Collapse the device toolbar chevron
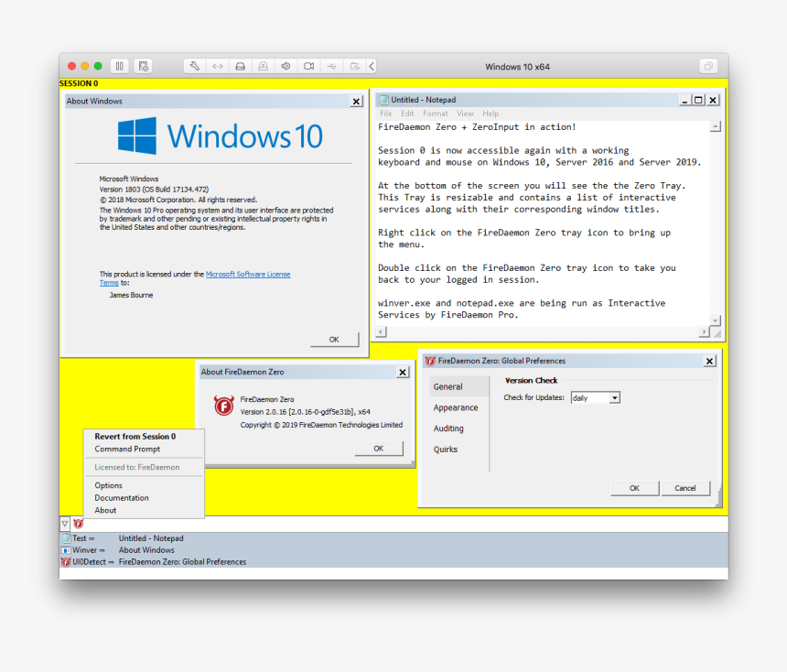Image resolution: width=787 pixels, height=672 pixels. pyautogui.click(x=372, y=66)
